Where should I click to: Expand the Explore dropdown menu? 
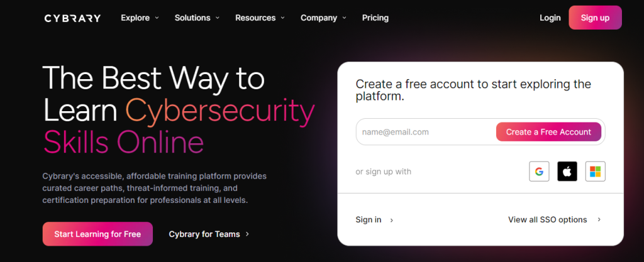(x=140, y=18)
